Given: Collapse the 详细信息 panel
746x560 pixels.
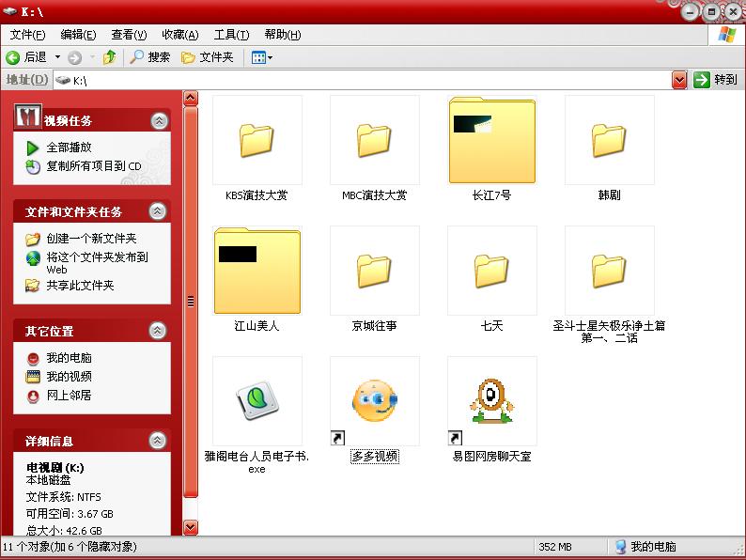Looking at the screenshot, I should [x=158, y=441].
